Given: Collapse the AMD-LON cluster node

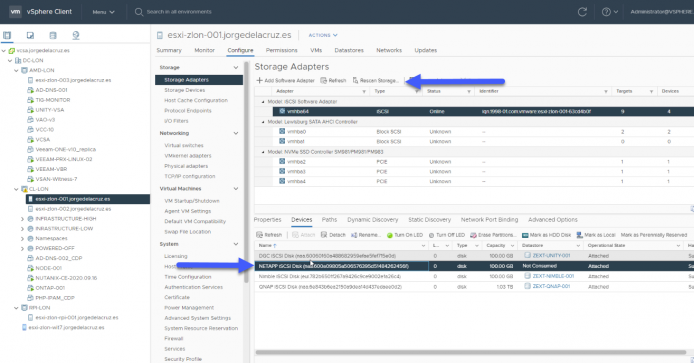Looking at the screenshot, I should (x=16, y=70).
